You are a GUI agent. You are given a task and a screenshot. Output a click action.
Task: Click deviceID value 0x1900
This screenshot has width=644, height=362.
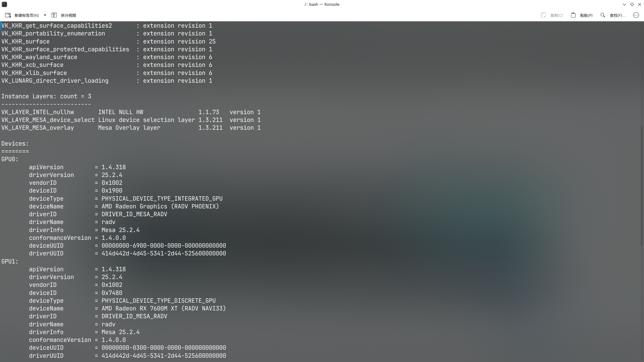pos(112,191)
